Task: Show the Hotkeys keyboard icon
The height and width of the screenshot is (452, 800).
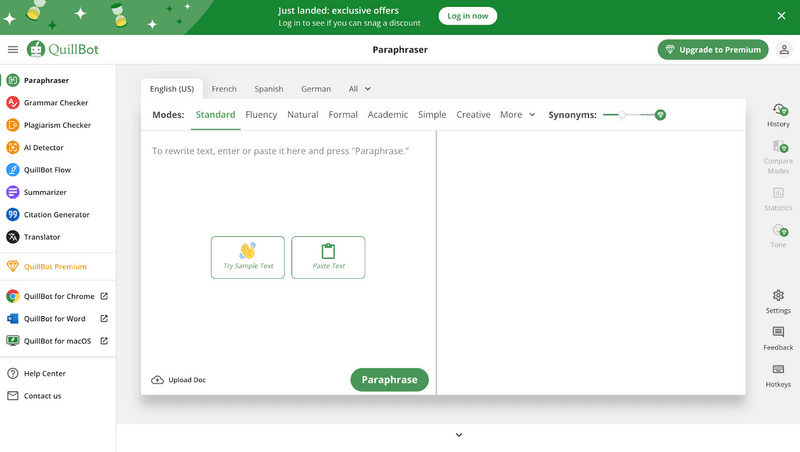Action: 778,370
